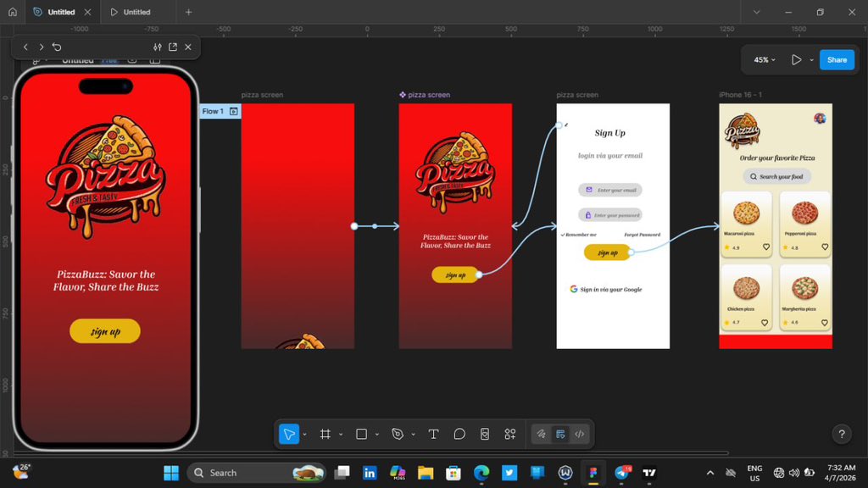Open Flow 1 play icon
Screen dimensions: 868x488
click(x=234, y=111)
